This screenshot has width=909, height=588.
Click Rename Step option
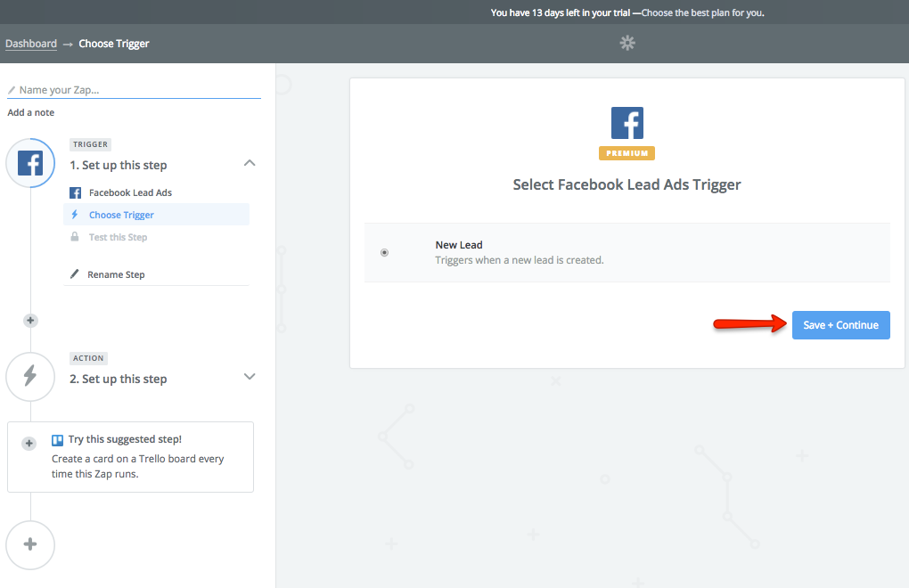(157, 274)
